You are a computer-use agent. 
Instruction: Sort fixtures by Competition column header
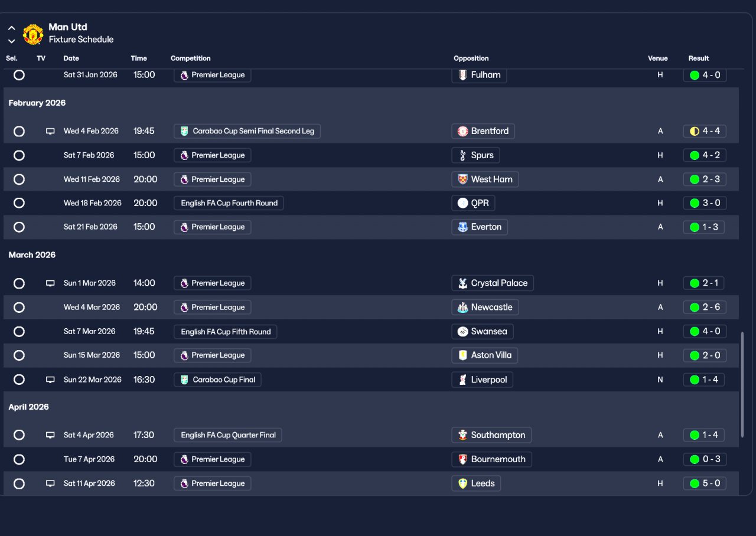pos(191,58)
